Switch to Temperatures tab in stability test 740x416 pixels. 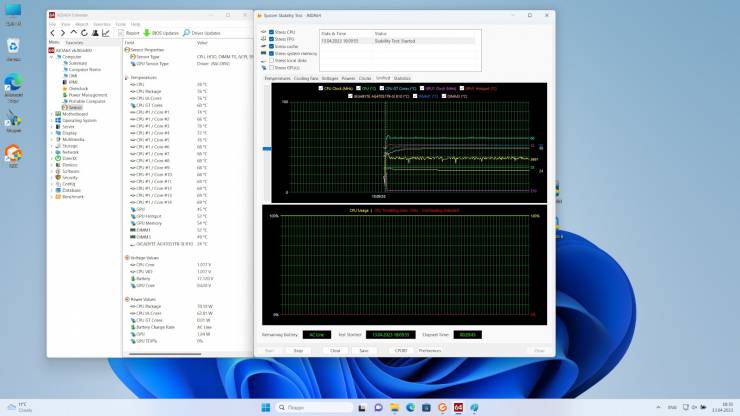pos(278,78)
